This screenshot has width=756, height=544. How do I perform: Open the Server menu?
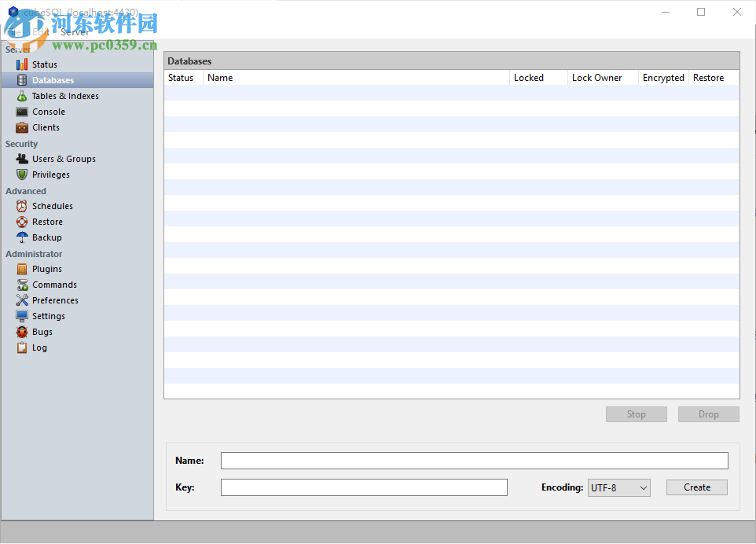click(x=75, y=31)
